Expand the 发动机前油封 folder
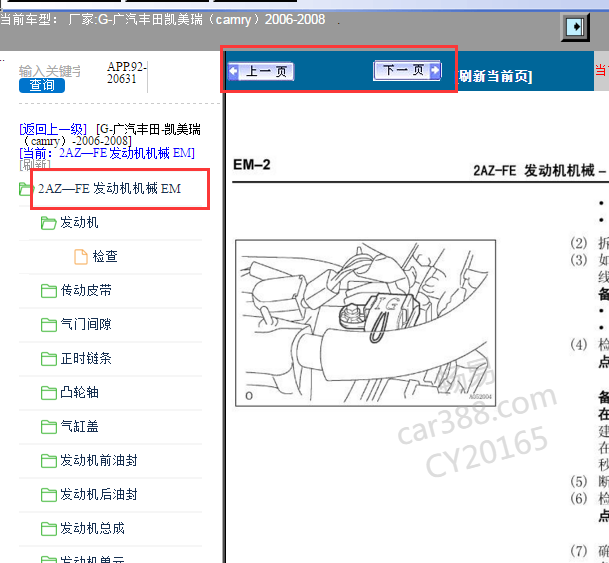The height and width of the screenshot is (563, 609). [99, 460]
